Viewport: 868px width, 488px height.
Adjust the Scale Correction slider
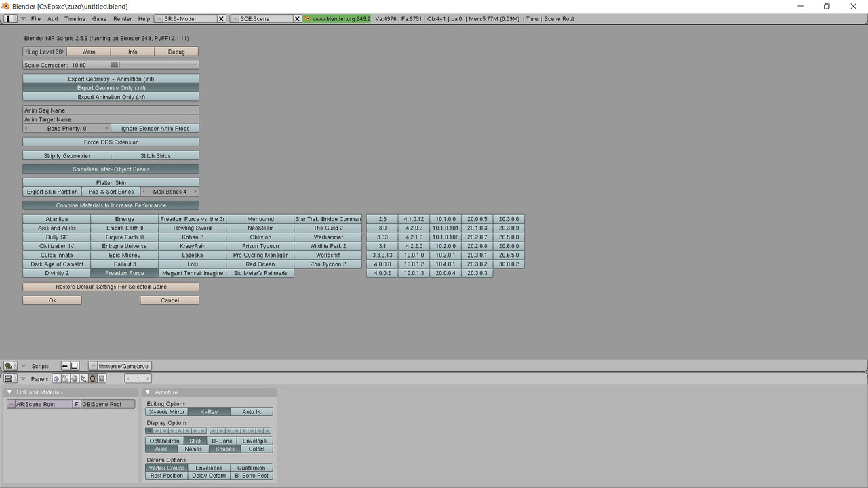pos(111,66)
